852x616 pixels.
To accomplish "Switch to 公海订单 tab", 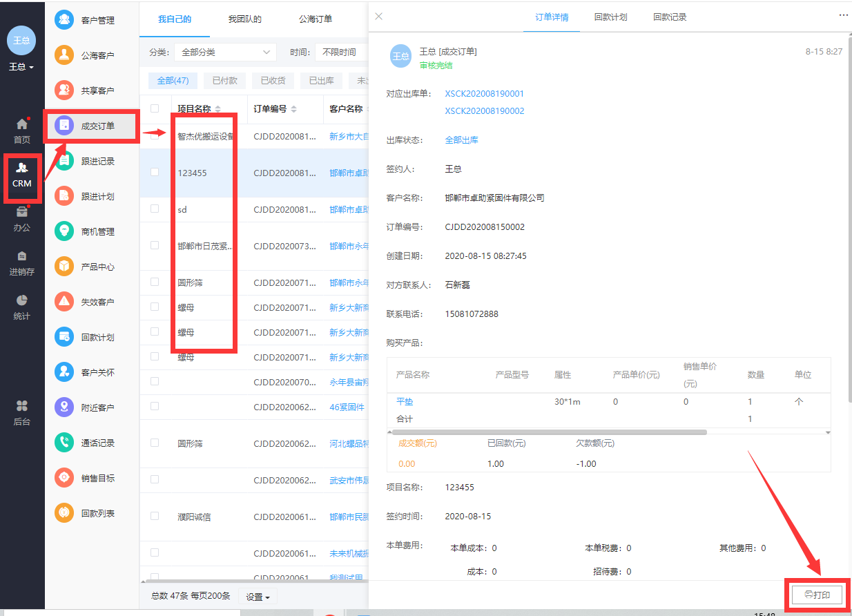I will (x=316, y=19).
